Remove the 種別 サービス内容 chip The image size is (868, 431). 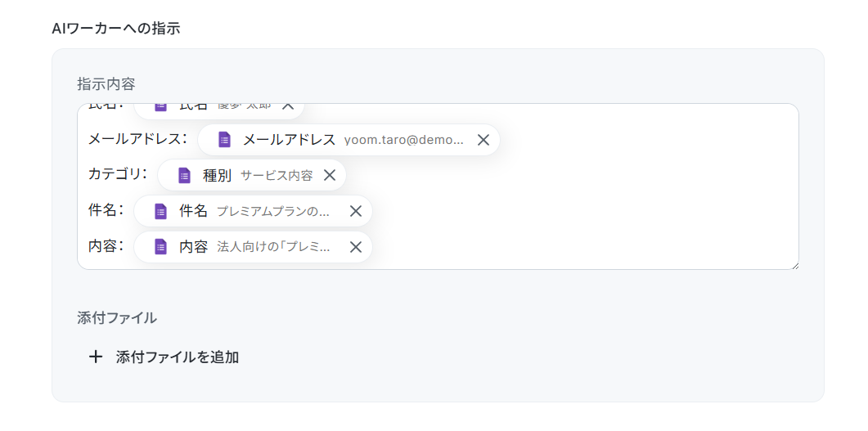coord(330,175)
